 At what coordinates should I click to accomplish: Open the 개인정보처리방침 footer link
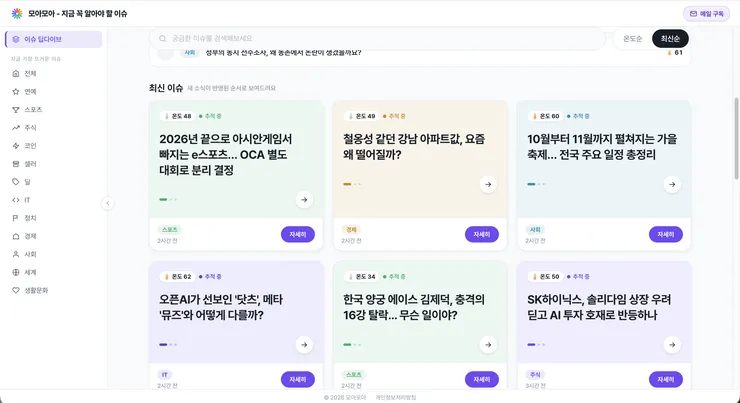pos(395,397)
